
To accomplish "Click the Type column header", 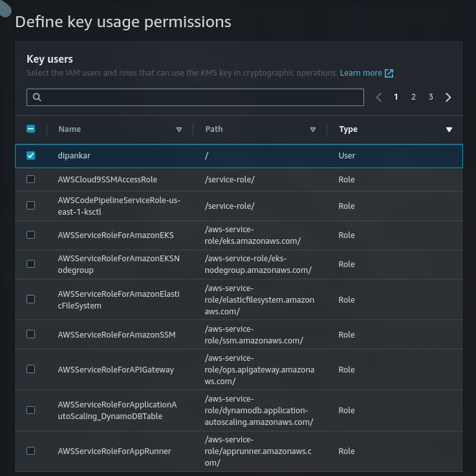I will click(x=348, y=129).
